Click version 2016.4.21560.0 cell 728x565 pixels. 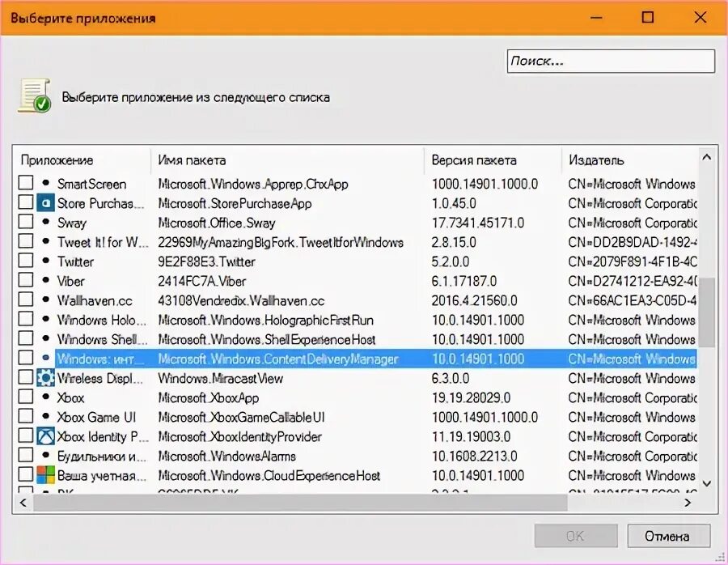474,300
